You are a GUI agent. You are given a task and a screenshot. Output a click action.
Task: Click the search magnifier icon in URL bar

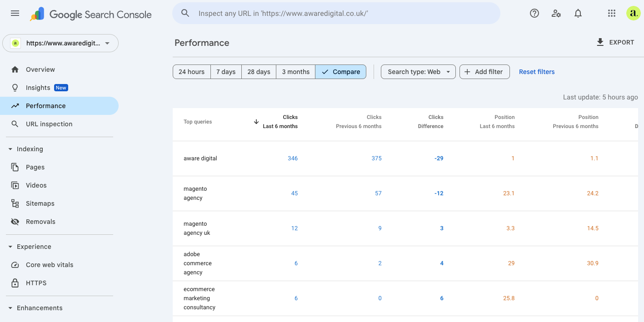[x=185, y=13]
